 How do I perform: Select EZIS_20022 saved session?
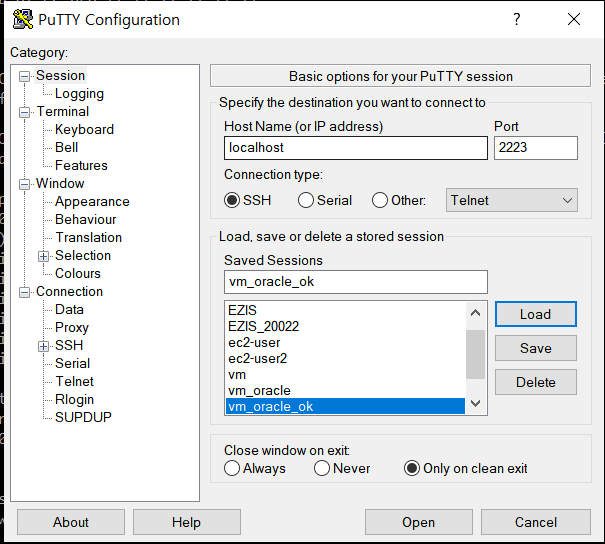(345, 326)
